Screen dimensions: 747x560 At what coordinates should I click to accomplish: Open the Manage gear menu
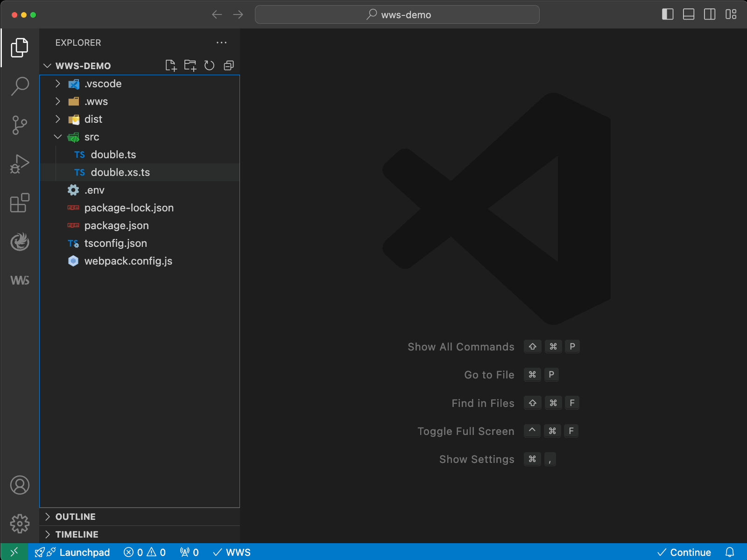tap(20, 524)
